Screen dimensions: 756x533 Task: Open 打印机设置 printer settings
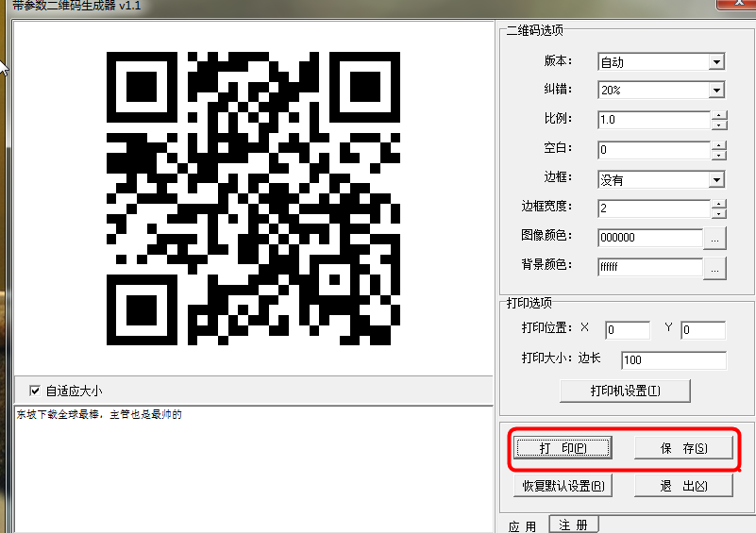pyautogui.click(x=625, y=391)
